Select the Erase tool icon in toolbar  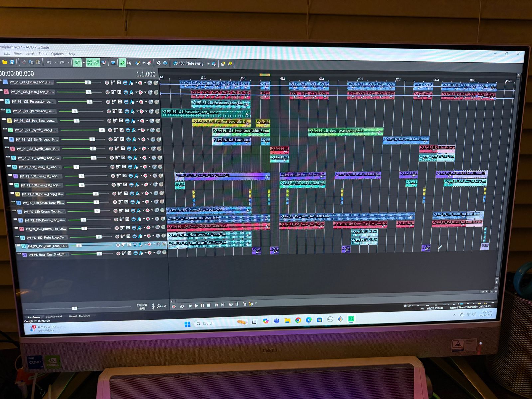pos(149,63)
